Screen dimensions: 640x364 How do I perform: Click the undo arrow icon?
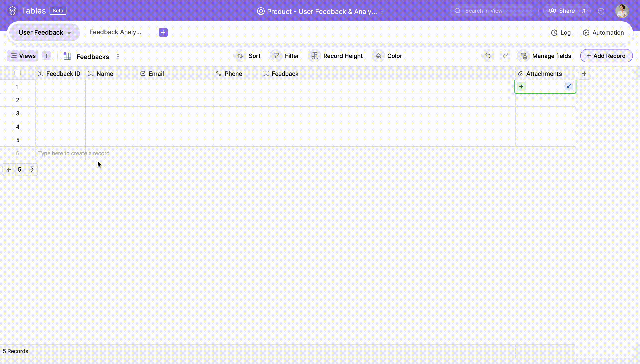point(488,55)
